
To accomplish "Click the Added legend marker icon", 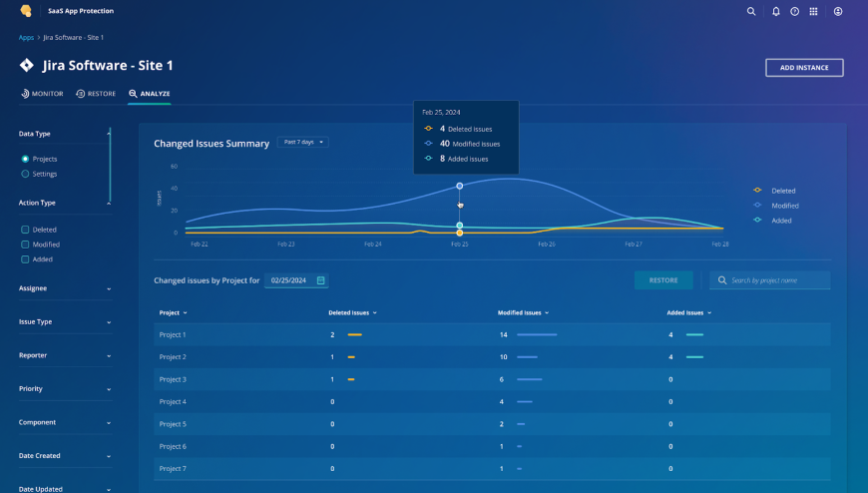I will pyautogui.click(x=757, y=220).
